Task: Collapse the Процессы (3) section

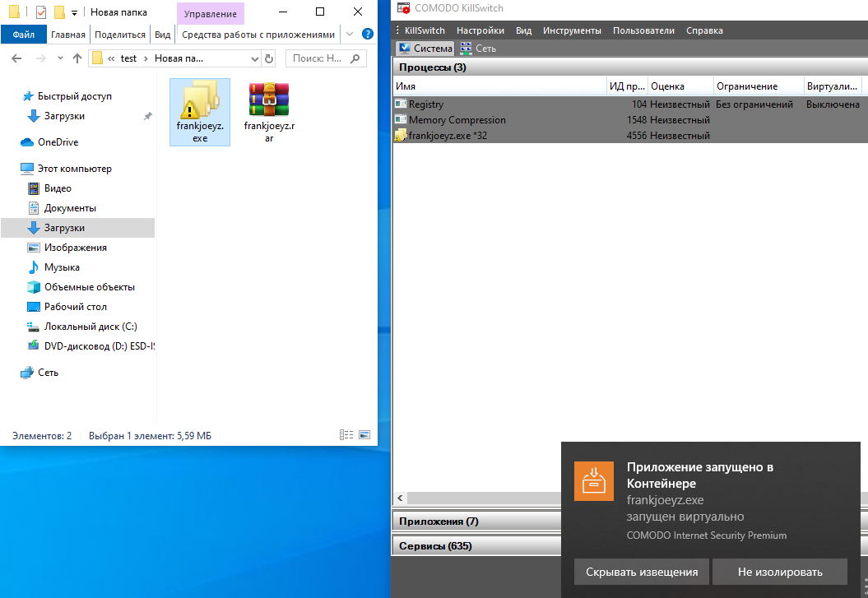Action: [x=630, y=67]
